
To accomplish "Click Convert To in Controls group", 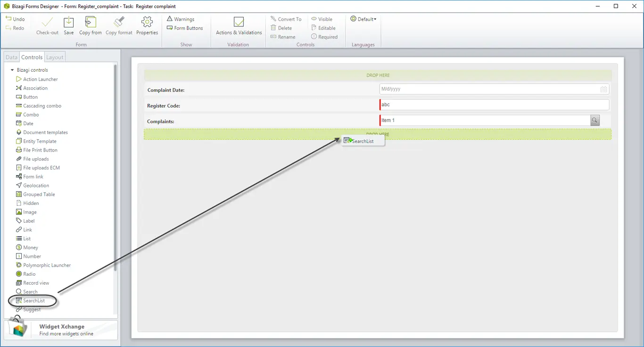I will pyautogui.click(x=286, y=19).
